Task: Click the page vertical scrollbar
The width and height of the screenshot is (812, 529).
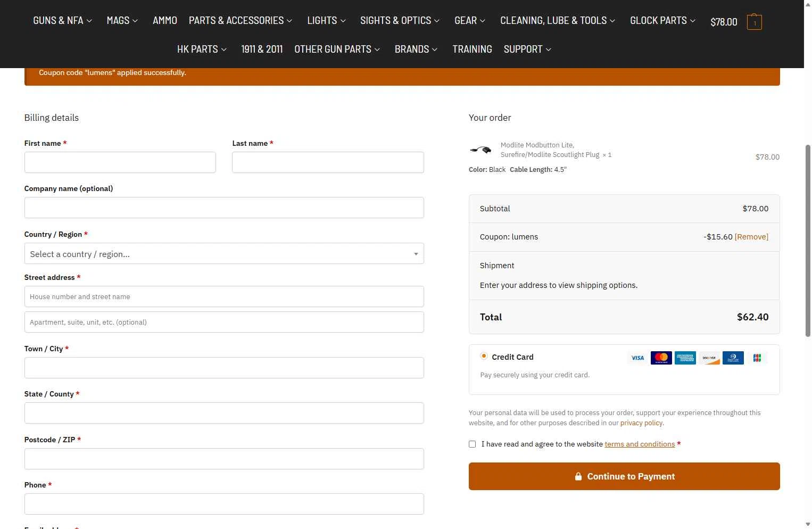Action: [x=808, y=241]
